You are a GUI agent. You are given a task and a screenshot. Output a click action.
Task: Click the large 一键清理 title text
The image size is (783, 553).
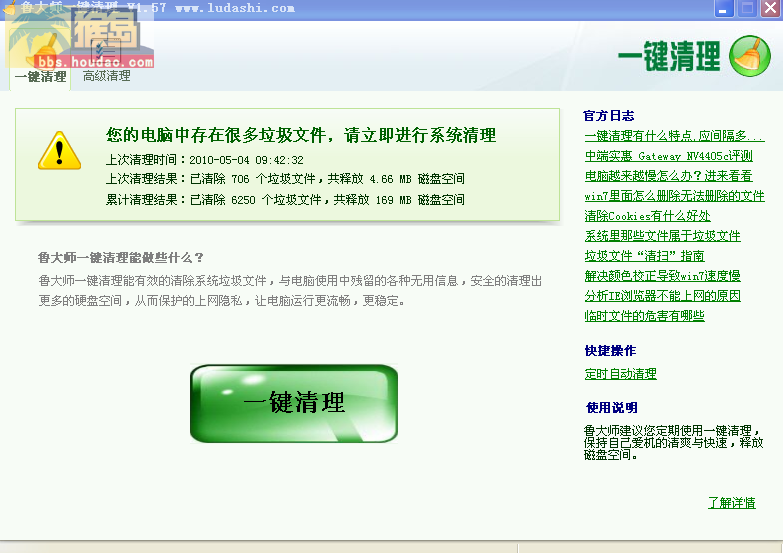(669, 56)
